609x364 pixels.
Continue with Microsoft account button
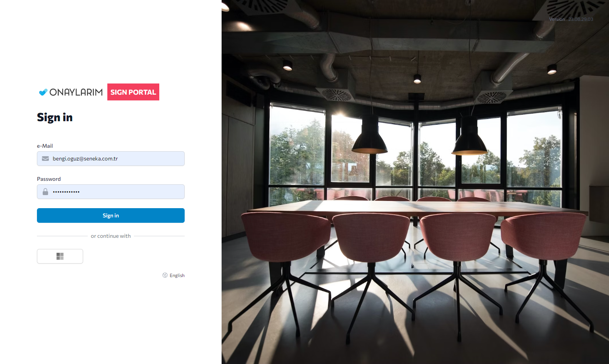[x=60, y=256]
